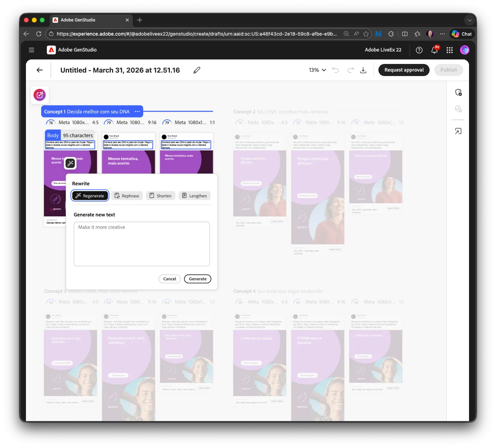Image resolution: width=496 pixels, height=448 pixels.
Task: Click Request approval button
Action: tap(404, 70)
